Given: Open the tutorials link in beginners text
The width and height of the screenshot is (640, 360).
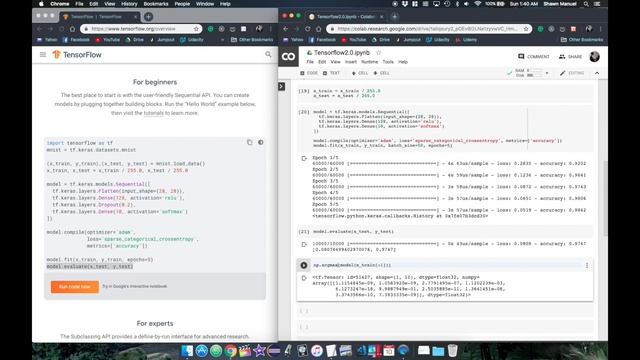Looking at the screenshot, I should (x=153, y=113).
